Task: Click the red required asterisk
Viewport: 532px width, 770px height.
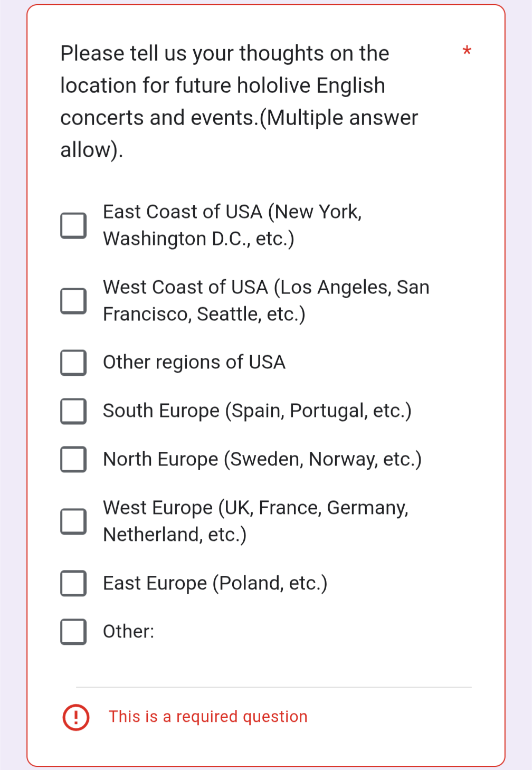Action: tap(467, 52)
